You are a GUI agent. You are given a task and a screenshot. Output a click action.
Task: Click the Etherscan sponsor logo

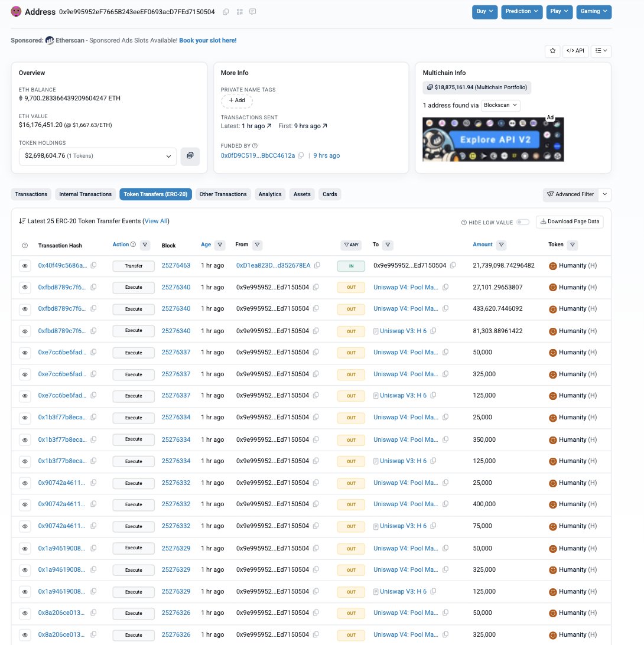coord(50,40)
